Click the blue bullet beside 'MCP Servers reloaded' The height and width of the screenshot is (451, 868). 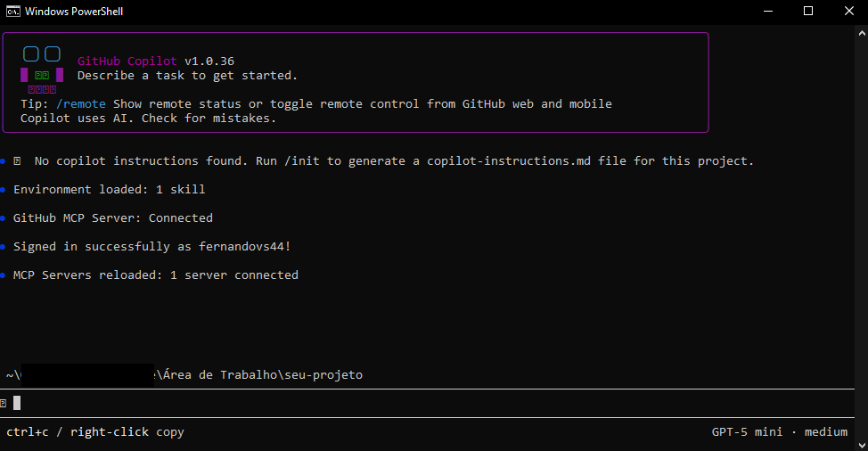pyautogui.click(x=4, y=275)
